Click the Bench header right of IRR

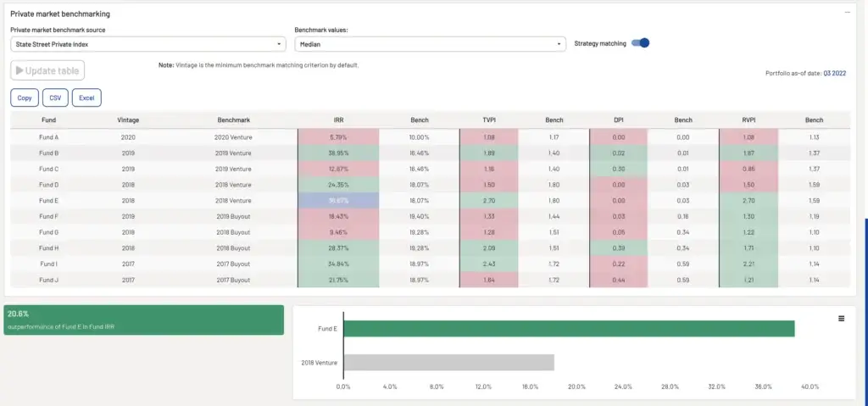(x=420, y=120)
